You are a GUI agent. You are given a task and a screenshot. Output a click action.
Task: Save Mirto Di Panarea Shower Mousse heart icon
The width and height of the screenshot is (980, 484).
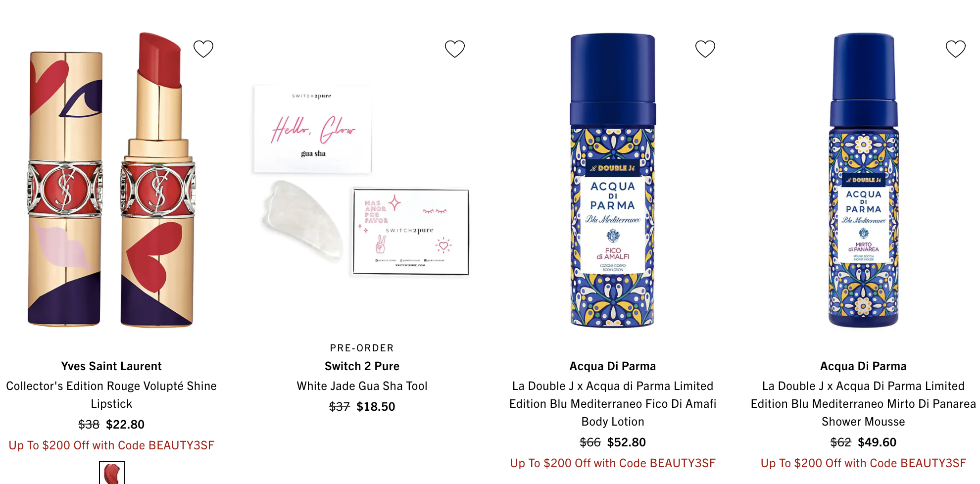[955, 48]
